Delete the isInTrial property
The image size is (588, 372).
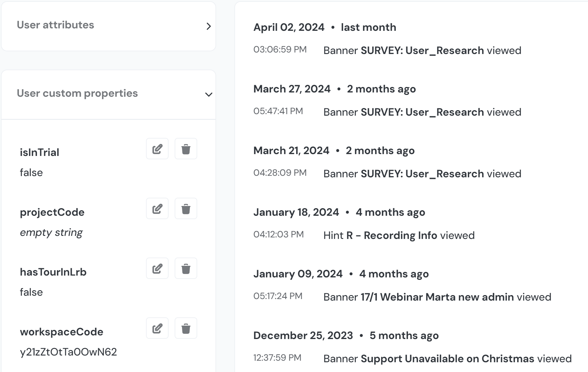(186, 149)
